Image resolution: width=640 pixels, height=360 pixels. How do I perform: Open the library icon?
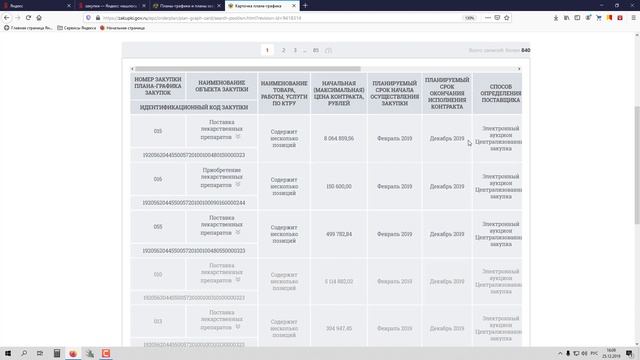pyautogui.click(x=567, y=18)
